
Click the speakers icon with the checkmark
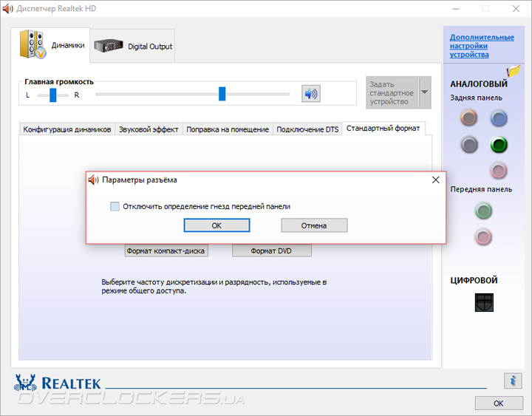[x=33, y=44]
